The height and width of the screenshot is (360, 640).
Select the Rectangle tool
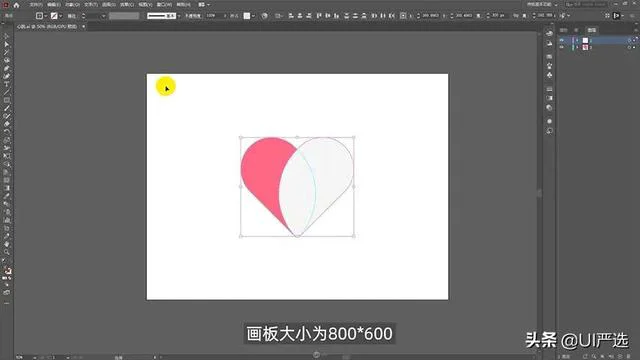click(x=7, y=100)
